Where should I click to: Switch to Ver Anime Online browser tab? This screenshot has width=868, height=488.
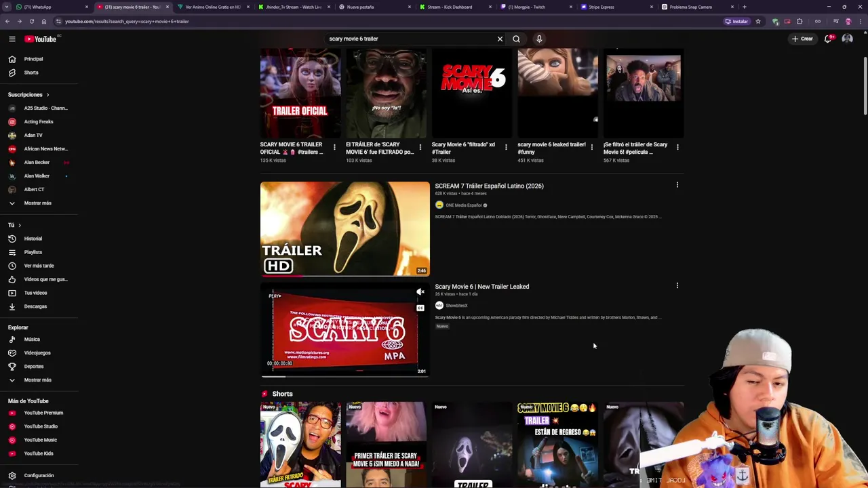click(x=212, y=7)
